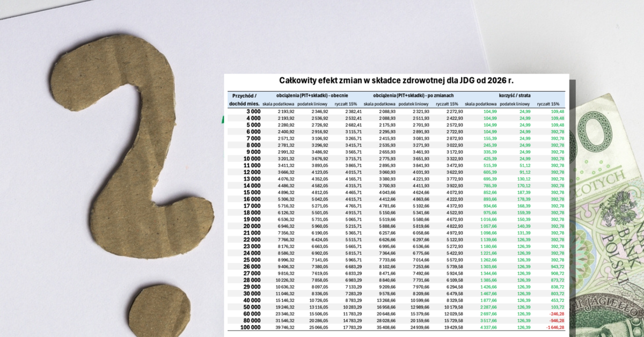Select the 50 000 income row label

click(x=248, y=306)
